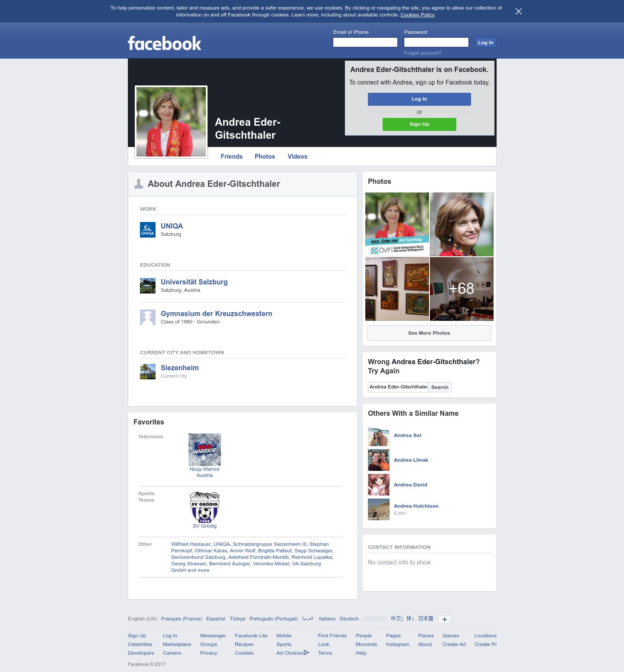Click Andrea Hutchison's profile picture
The image size is (624, 672).
tap(379, 509)
